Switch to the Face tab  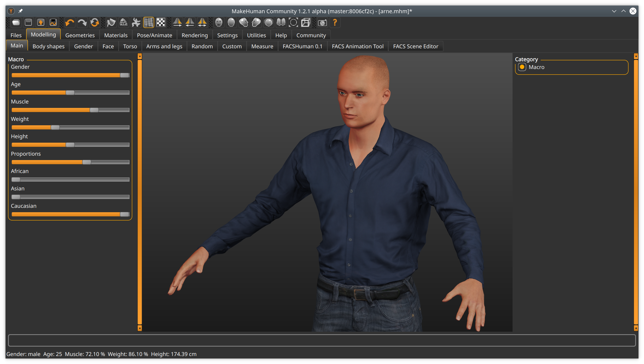107,46
